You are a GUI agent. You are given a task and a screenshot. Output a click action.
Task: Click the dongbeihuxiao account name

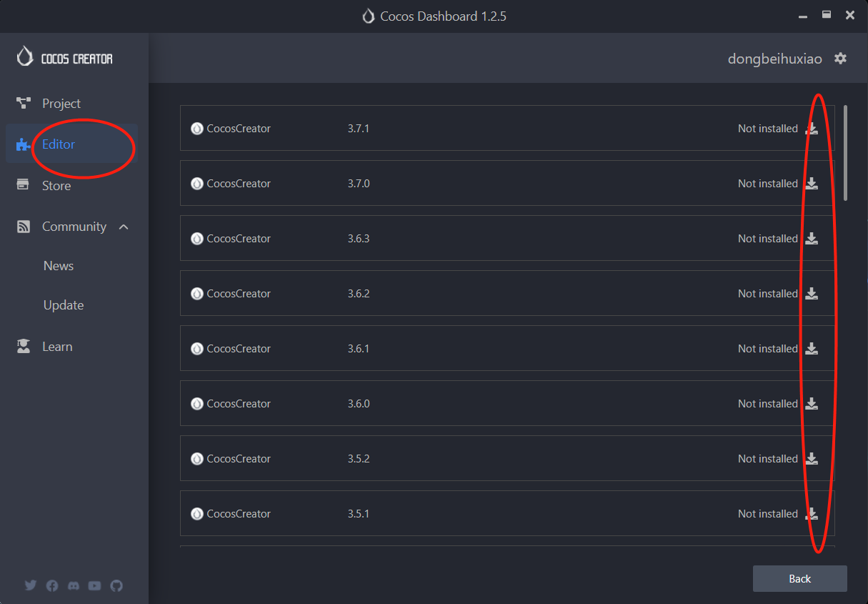click(x=775, y=59)
